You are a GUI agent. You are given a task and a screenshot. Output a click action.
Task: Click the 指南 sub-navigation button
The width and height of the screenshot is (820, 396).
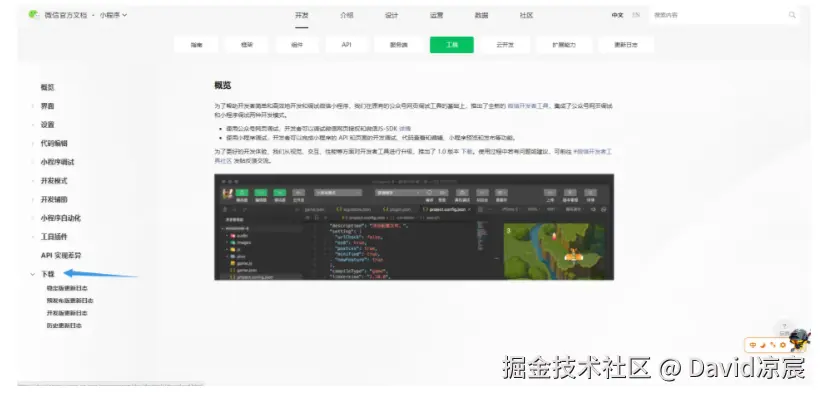coord(196,45)
